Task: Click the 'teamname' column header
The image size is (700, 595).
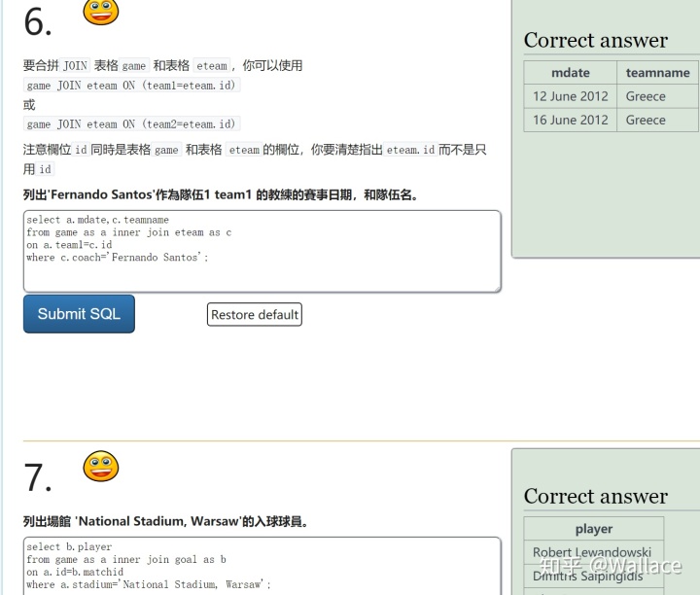Action: (657, 72)
